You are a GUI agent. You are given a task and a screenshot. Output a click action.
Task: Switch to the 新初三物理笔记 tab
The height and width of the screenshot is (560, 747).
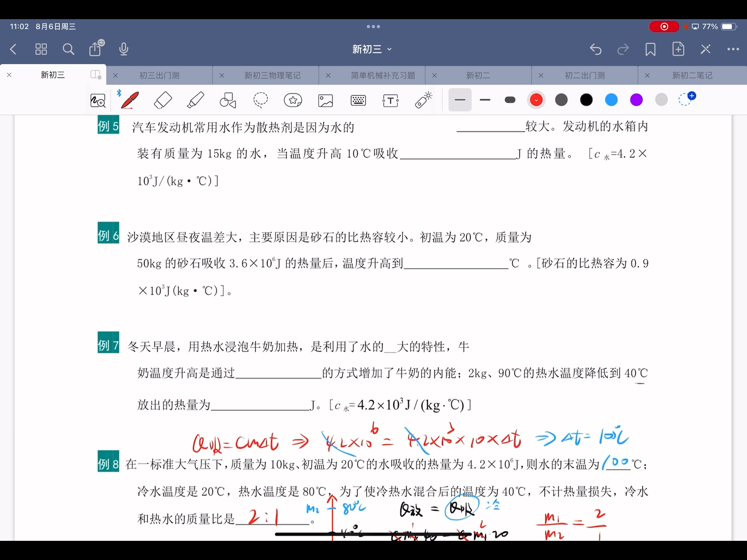[272, 76]
